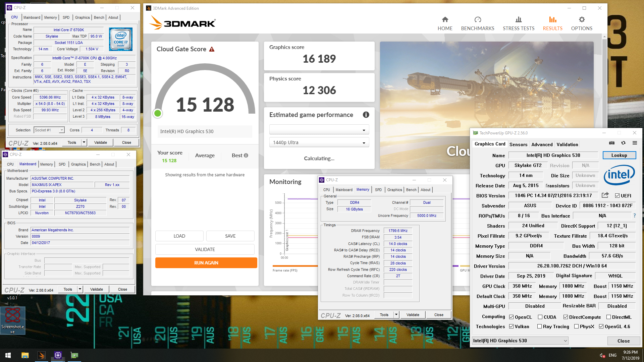
Task: Click the green gauge indicator dot
Action: click(x=157, y=113)
